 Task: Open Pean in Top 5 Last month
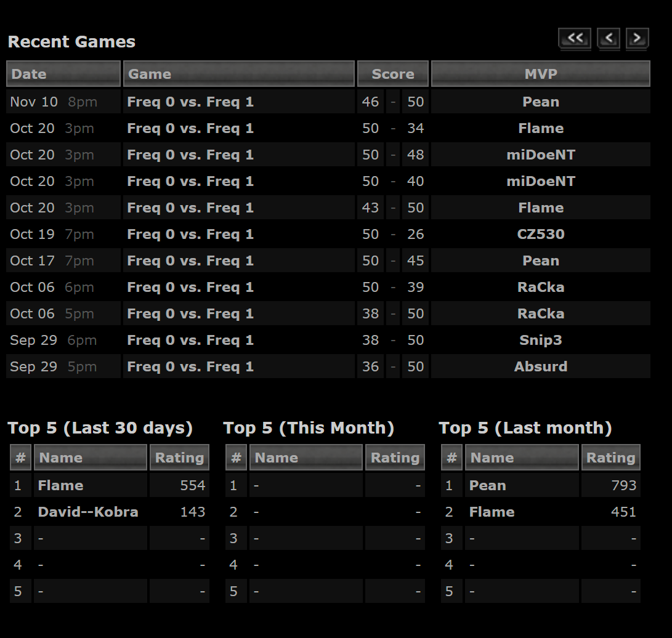coord(487,485)
